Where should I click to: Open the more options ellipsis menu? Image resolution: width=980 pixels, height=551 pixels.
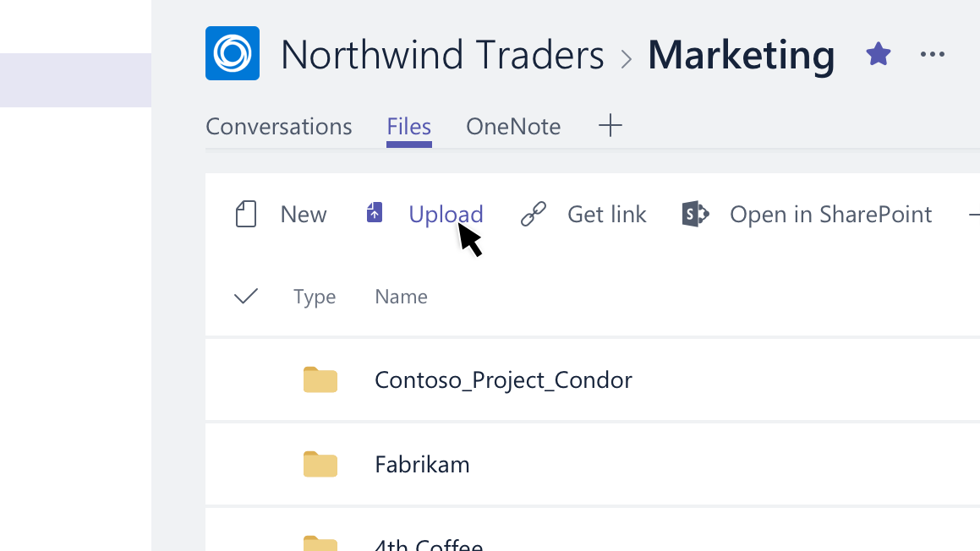pyautogui.click(x=933, y=54)
